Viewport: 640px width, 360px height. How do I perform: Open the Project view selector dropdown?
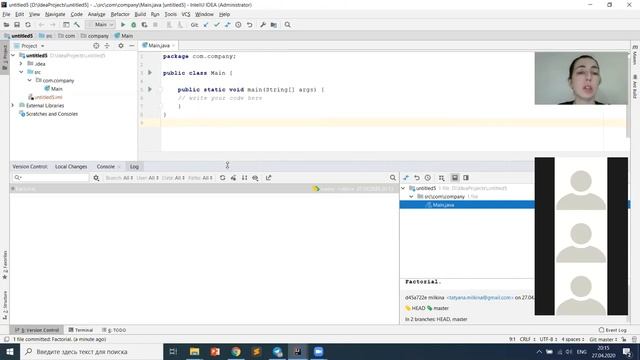coord(29,46)
